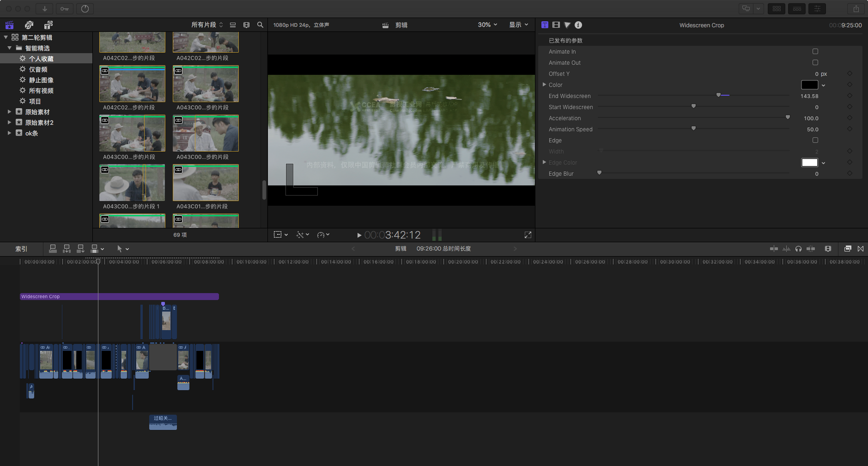Viewport: 868px width, 466px height.
Task: Select 仅音频 smart collection
Action: [38, 69]
